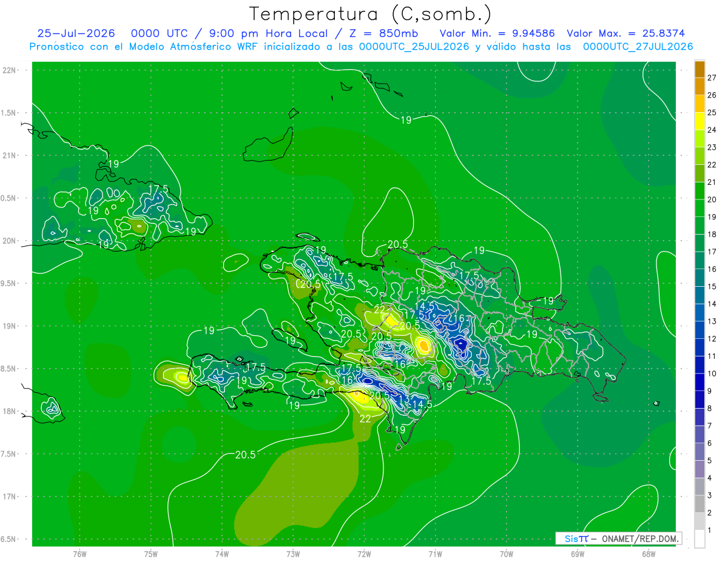Click the purple legend swatch between 4 and 5
Image resolution: width=728 pixels, height=562 pixels.
(x=699, y=470)
